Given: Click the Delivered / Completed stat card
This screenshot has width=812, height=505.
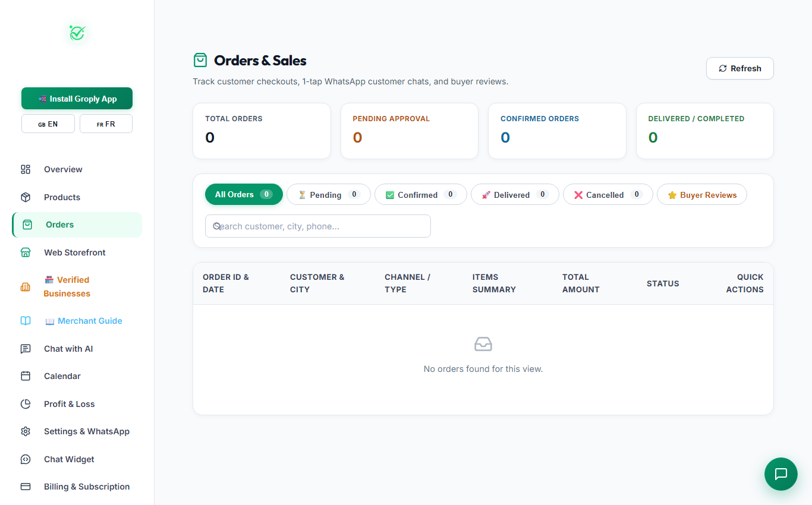Looking at the screenshot, I should click(x=705, y=131).
